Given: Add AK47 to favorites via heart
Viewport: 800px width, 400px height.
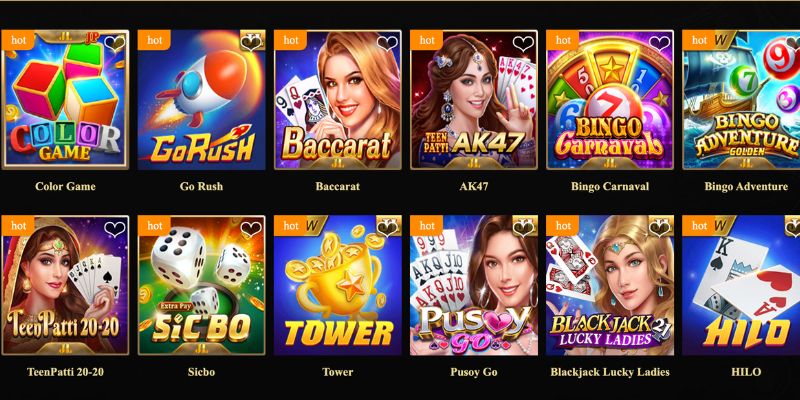Looking at the screenshot, I should point(523,44).
